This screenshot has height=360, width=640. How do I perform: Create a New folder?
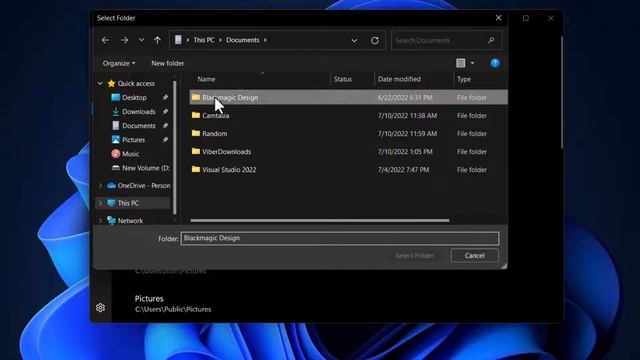[x=167, y=63]
